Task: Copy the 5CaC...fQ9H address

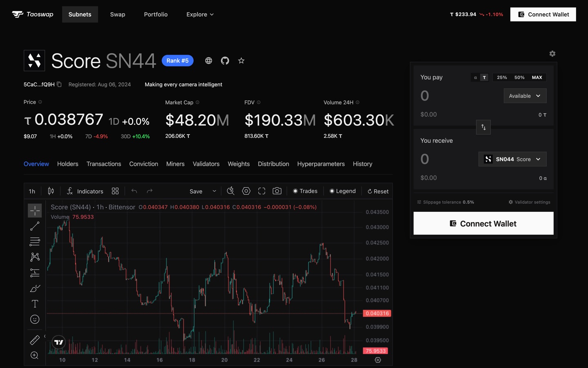Action: [x=59, y=84]
